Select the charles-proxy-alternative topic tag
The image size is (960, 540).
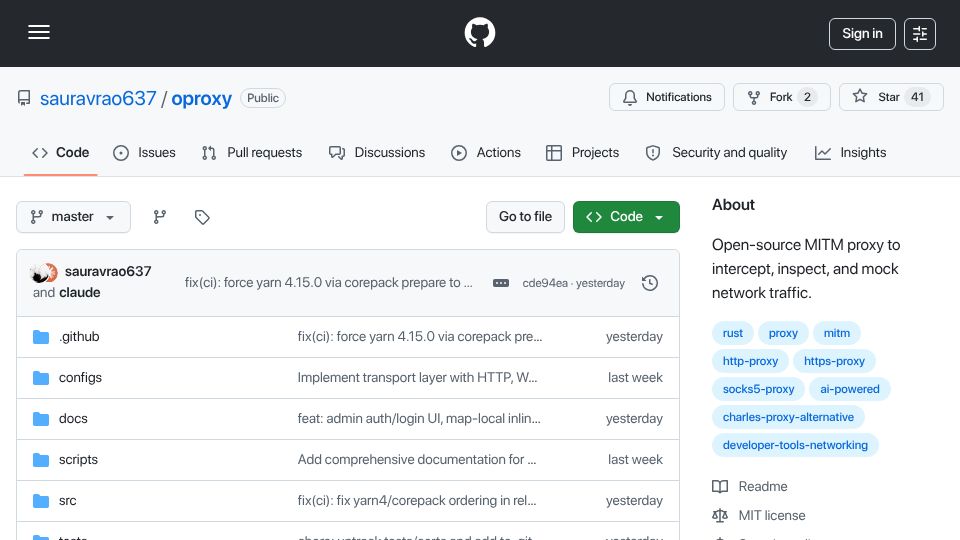pyautogui.click(x=788, y=418)
